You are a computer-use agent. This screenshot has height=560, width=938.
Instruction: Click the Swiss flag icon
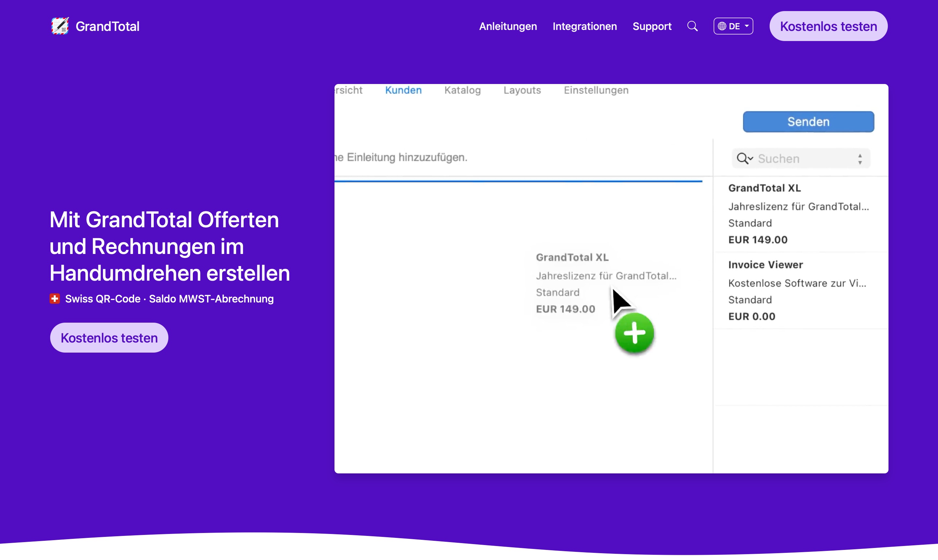coord(55,299)
